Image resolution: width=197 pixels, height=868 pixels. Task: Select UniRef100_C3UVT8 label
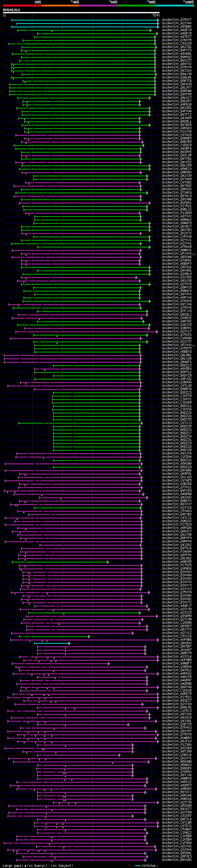[177, 396]
